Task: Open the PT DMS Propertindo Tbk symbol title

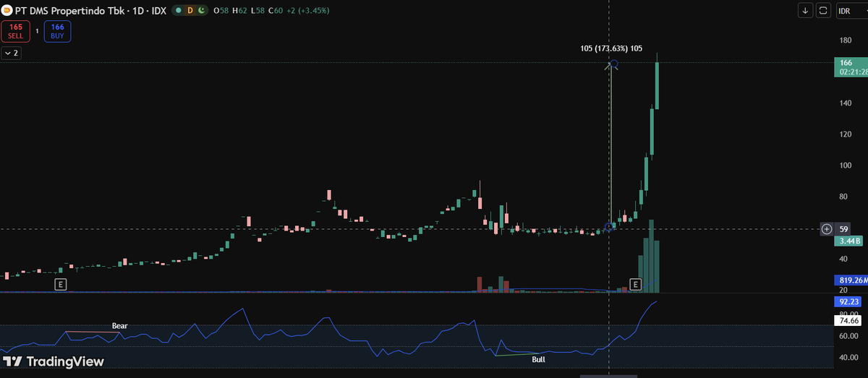Action: pyautogui.click(x=90, y=10)
